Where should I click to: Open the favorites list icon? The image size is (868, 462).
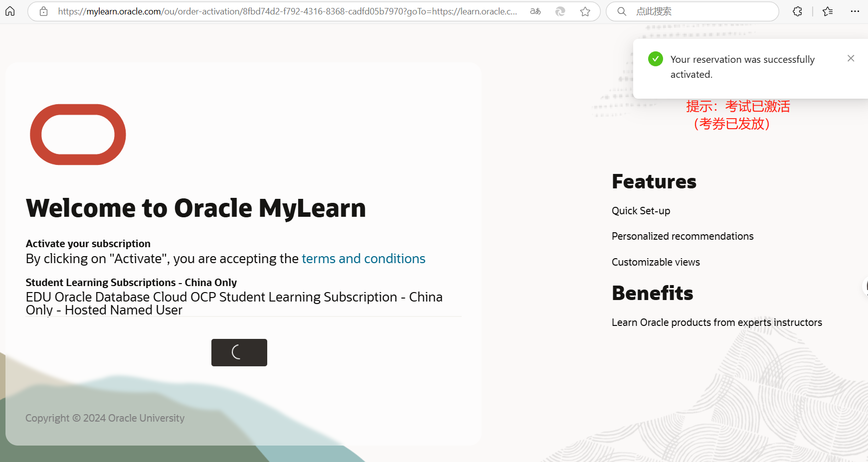(828, 11)
